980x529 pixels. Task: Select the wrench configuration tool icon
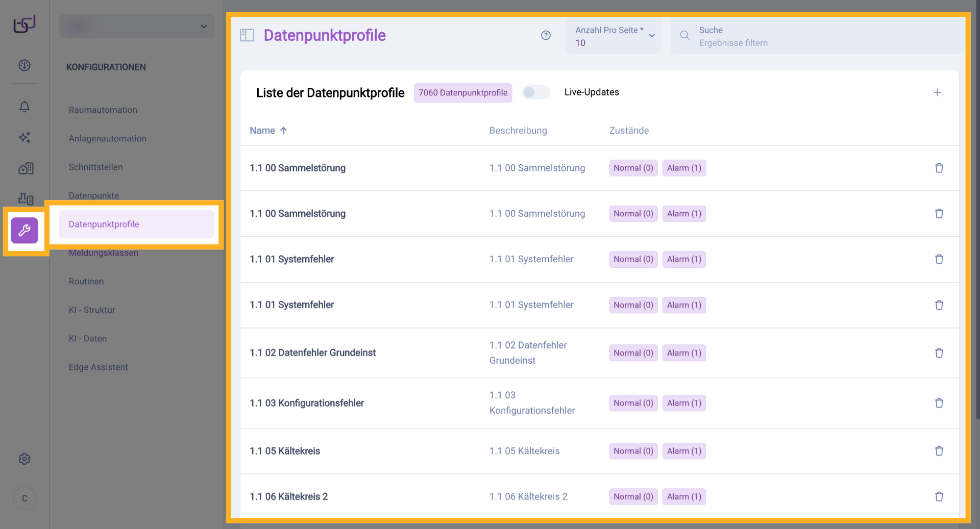click(24, 231)
